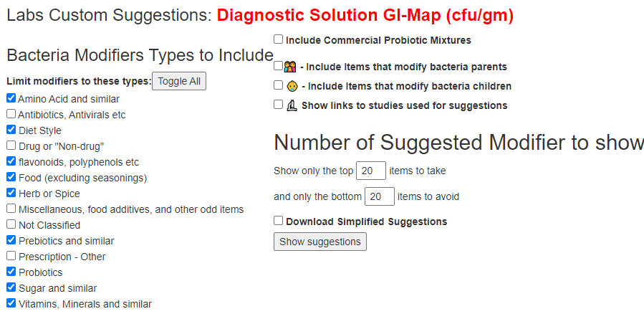Uncheck Amino Acid and similar
Image resolution: width=644 pixels, height=324 pixels.
pos(11,98)
